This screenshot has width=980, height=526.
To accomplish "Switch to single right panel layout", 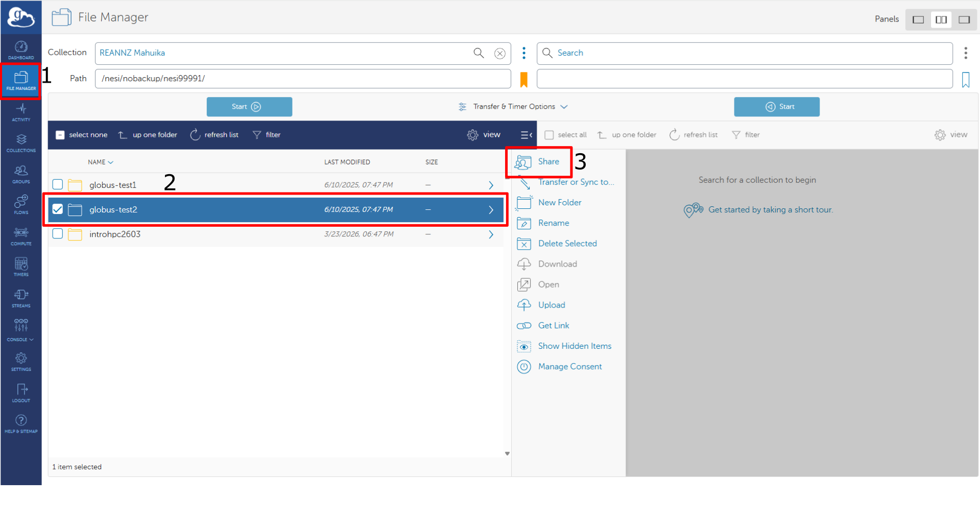I will coord(964,19).
